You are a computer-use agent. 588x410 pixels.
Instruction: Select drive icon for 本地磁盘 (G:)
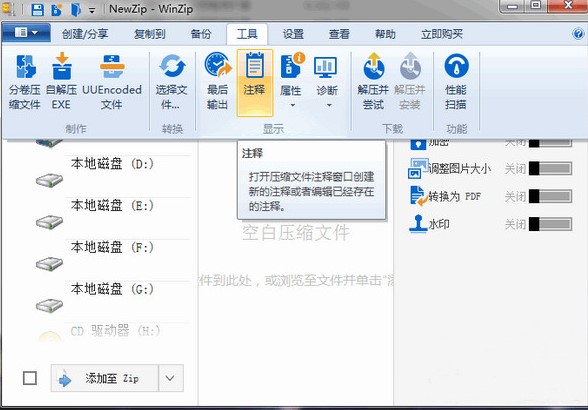click(x=49, y=305)
